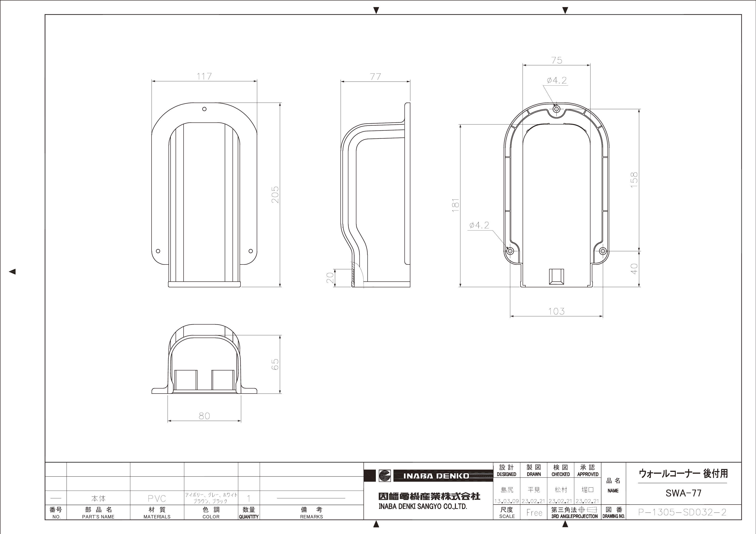The height and width of the screenshot is (534, 756).
Task: Click the 検図 CHECKED header
Action: (561, 471)
